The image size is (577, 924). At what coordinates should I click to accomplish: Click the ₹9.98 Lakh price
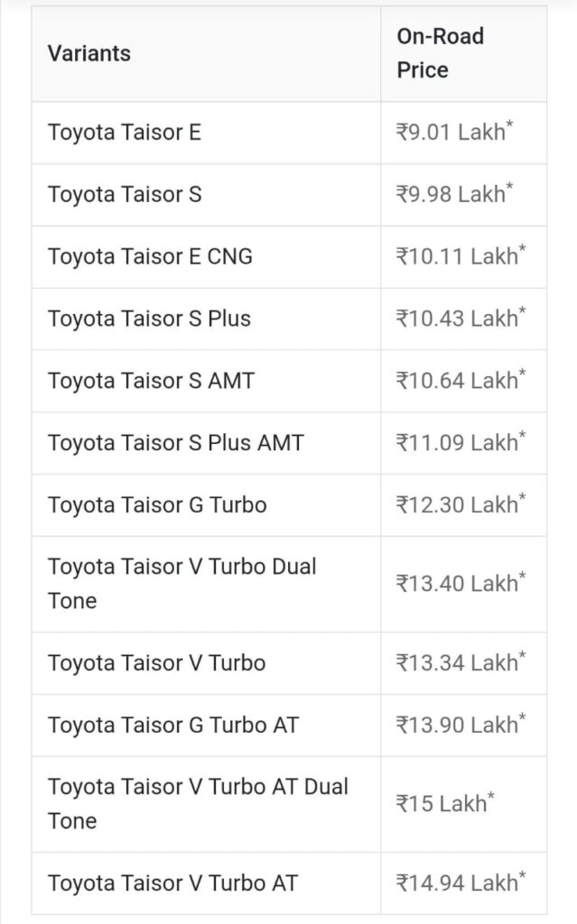[x=454, y=194]
